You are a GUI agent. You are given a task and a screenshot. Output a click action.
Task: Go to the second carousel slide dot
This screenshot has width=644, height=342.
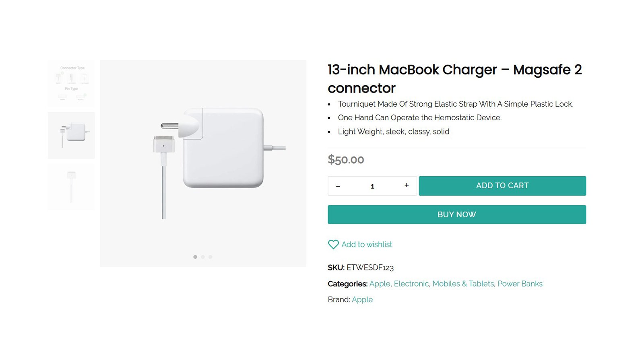(203, 257)
